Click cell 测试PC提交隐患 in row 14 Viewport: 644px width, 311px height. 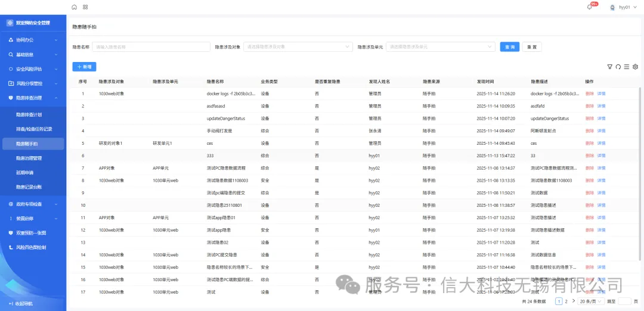(222, 255)
